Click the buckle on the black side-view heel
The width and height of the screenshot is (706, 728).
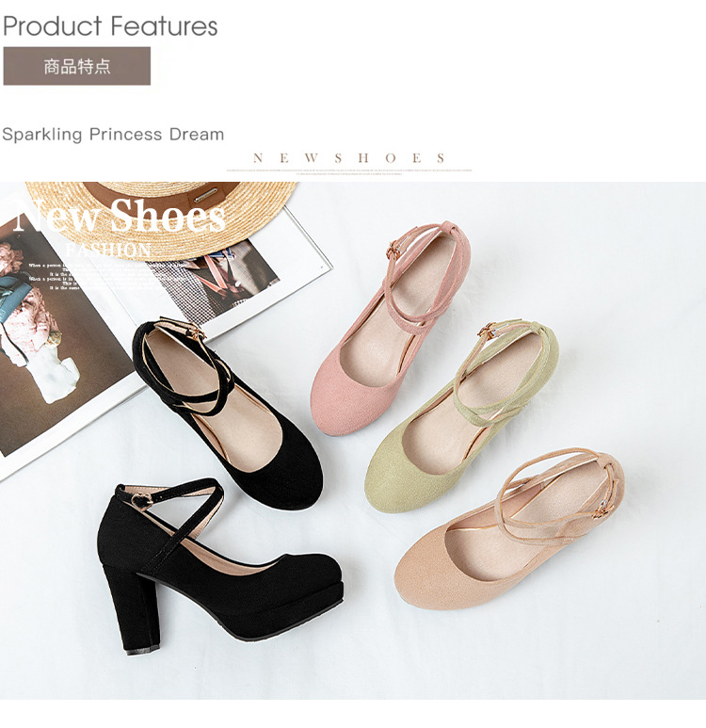[x=140, y=500]
